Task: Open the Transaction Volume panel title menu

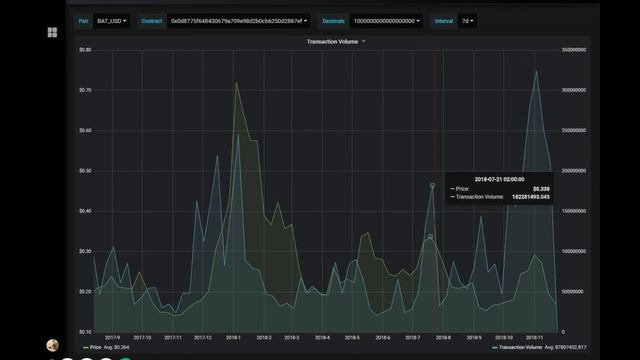Action: coord(336,42)
